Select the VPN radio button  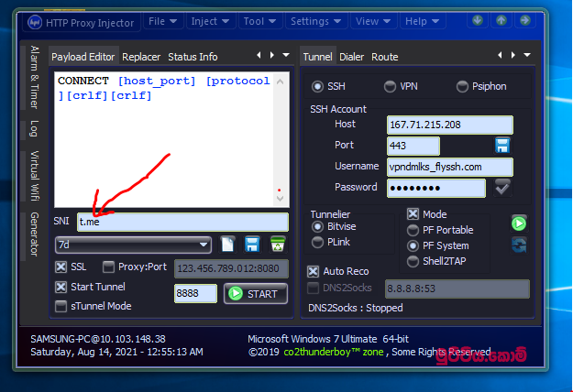pyautogui.click(x=390, y=86)
